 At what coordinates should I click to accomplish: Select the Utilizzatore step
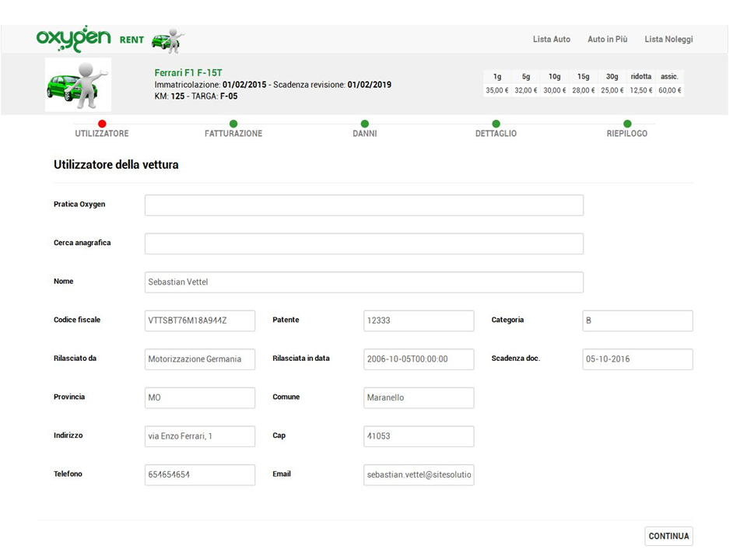[101, 133]
